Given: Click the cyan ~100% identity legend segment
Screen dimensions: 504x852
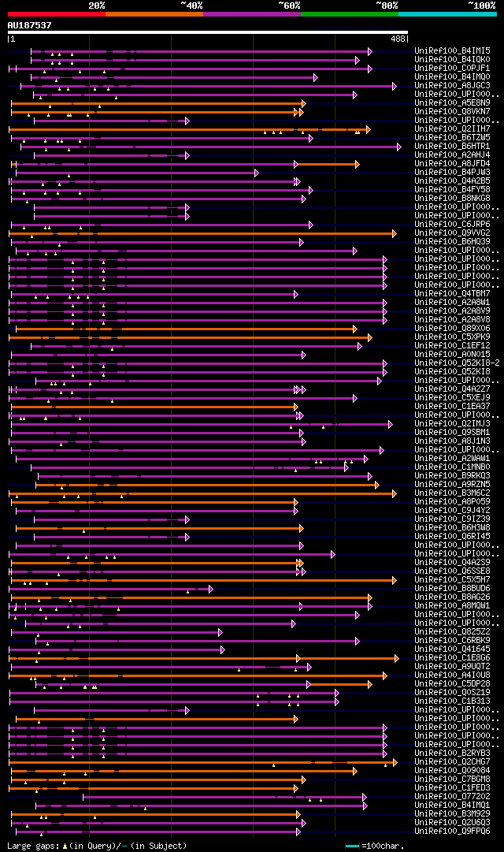Looking at the screenshot, I should [447, 13].
